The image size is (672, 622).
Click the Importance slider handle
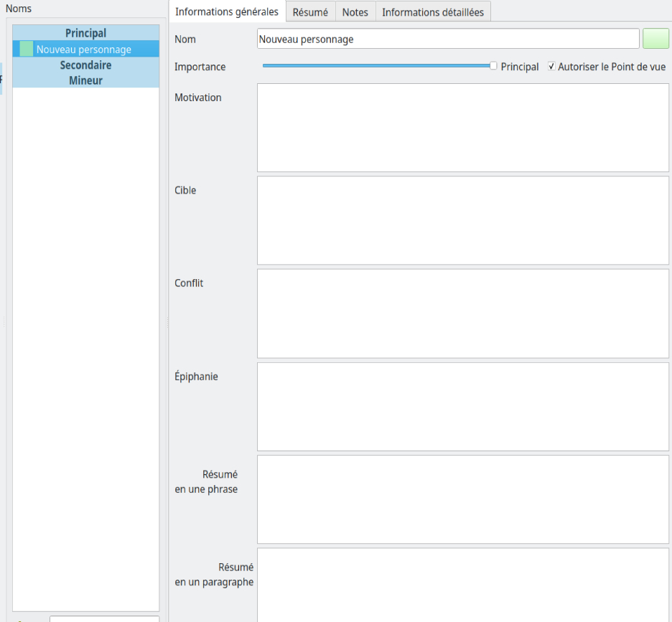[x=493, y=66]
